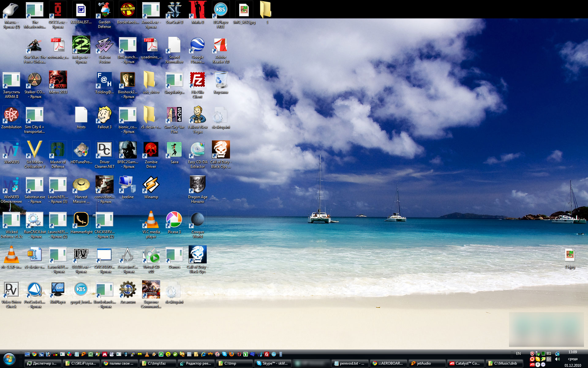Viewport: 588px width, 368px height.
Task: Click the ATI tray icon
Action: (532, 365)
